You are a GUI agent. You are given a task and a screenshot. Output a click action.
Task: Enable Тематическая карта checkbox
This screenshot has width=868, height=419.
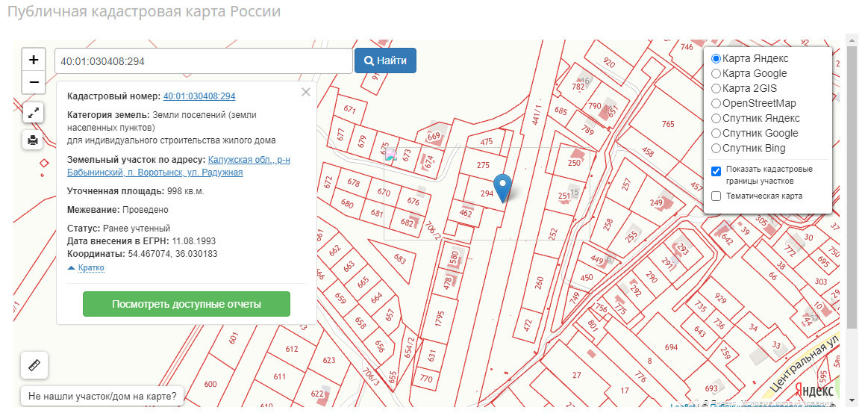tap(716, 196)
